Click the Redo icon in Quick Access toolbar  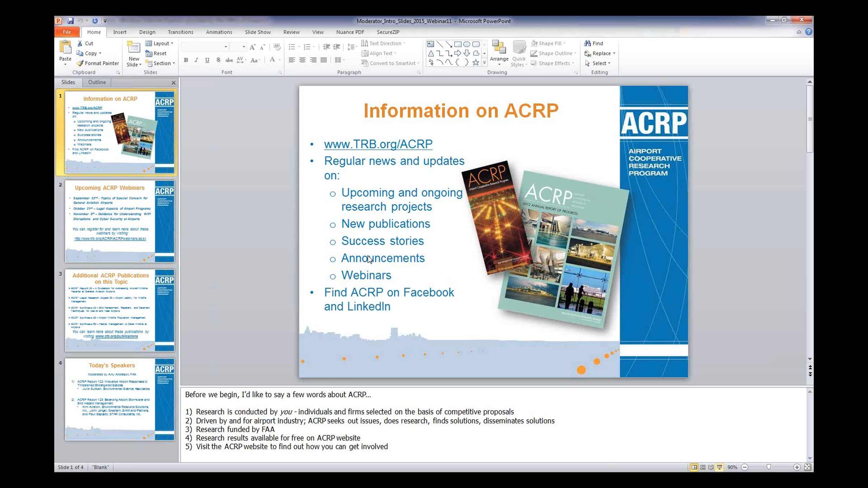click(95, 21)
